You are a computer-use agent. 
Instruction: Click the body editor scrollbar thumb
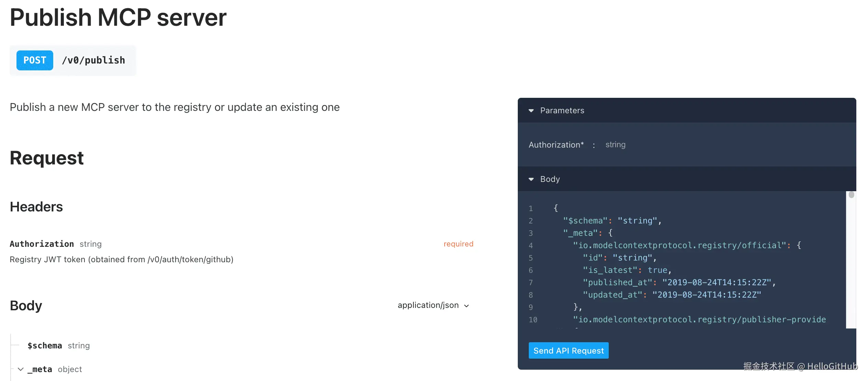pos(851,195)
